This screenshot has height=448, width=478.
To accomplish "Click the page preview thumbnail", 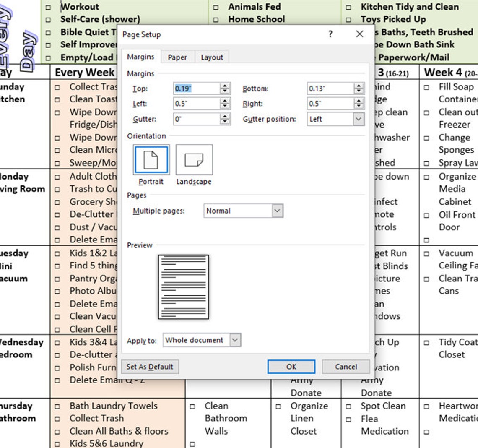I will [183, 287].
